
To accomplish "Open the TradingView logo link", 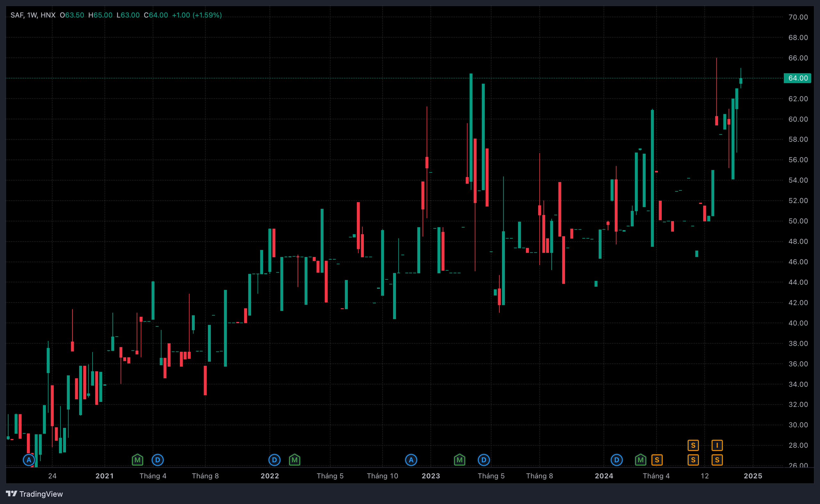I will [34, 494].
